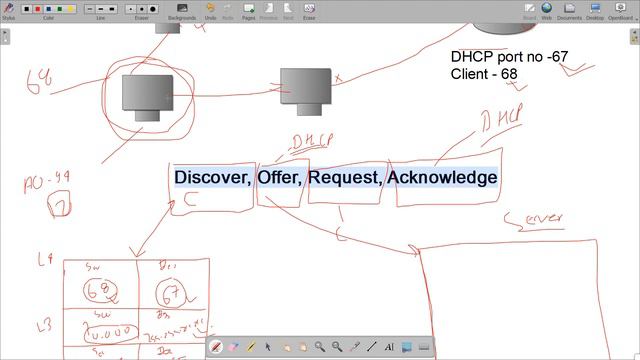Select the Pen tool in stylus palette
640x360 pixels.
coord(216,347)
